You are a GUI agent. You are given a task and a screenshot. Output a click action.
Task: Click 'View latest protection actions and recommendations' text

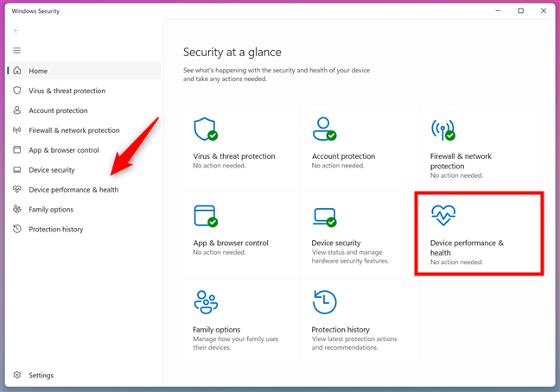(354, 343)
